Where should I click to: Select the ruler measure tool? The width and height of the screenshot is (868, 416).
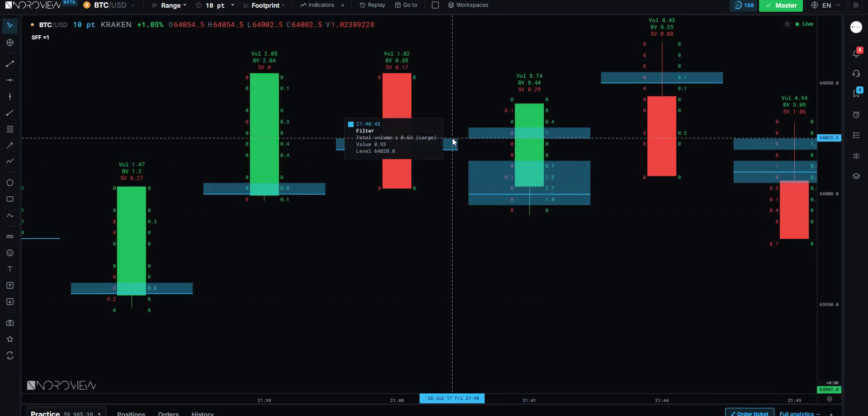(10, 236)
